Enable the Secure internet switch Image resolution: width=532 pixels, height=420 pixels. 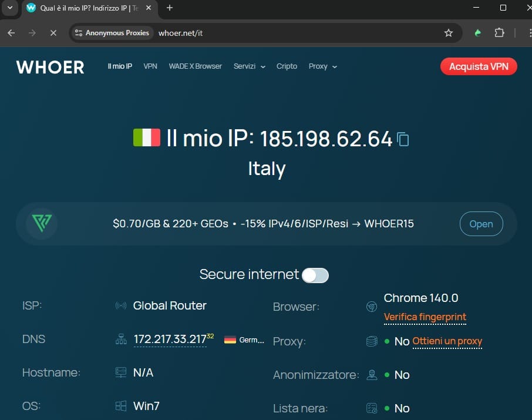pyautogui.click(x=315, y=274)
